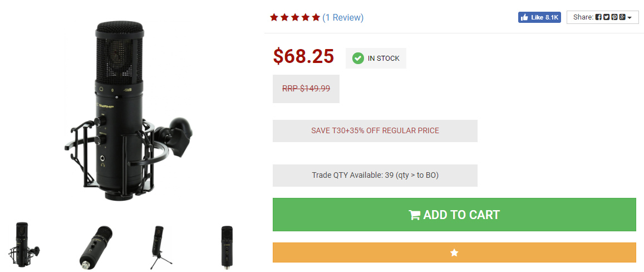Select the front-view microphone thumbnail
This screenshot has height=272, width=644.
pos(227,247)
